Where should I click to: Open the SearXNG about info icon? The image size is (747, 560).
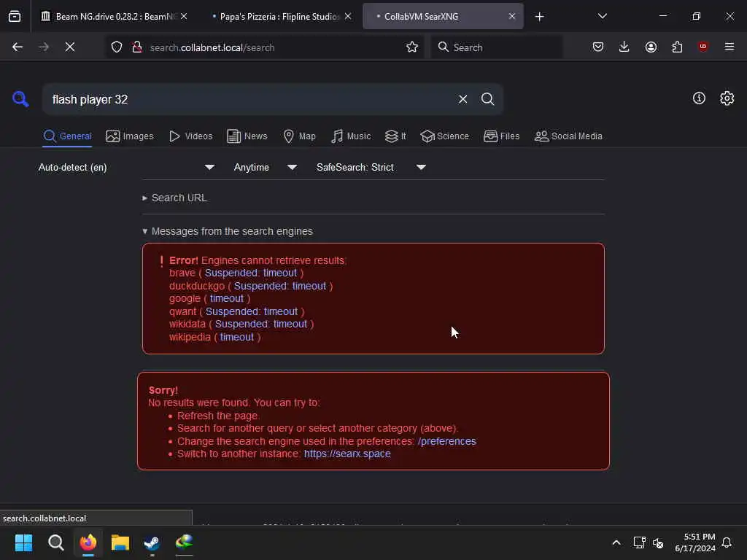click(699, 98)
